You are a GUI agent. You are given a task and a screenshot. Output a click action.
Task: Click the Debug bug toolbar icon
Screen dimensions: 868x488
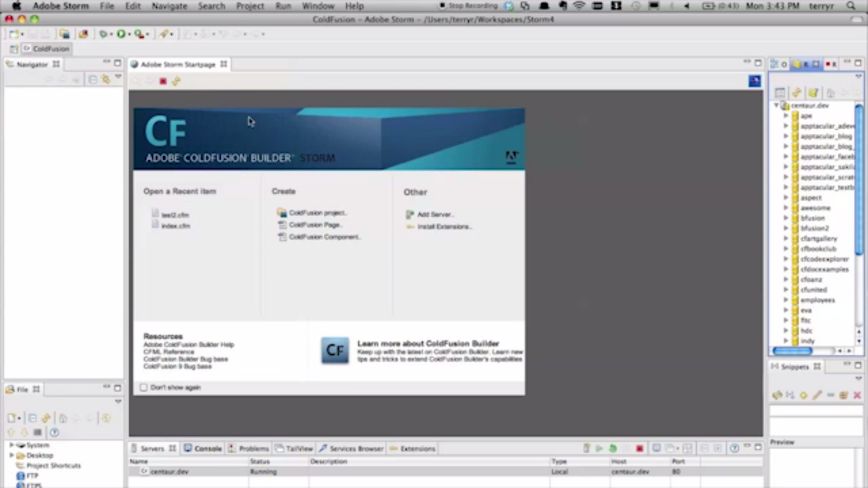pos(104,34)
